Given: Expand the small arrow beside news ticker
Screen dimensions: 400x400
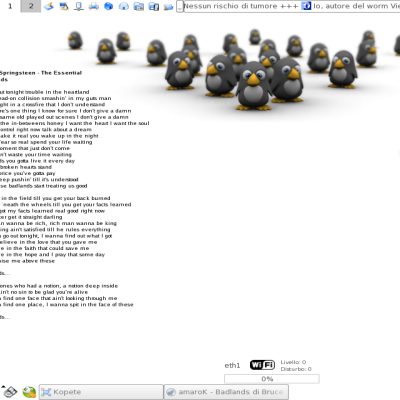Looking at the screenshot, I should pos(179,6).
